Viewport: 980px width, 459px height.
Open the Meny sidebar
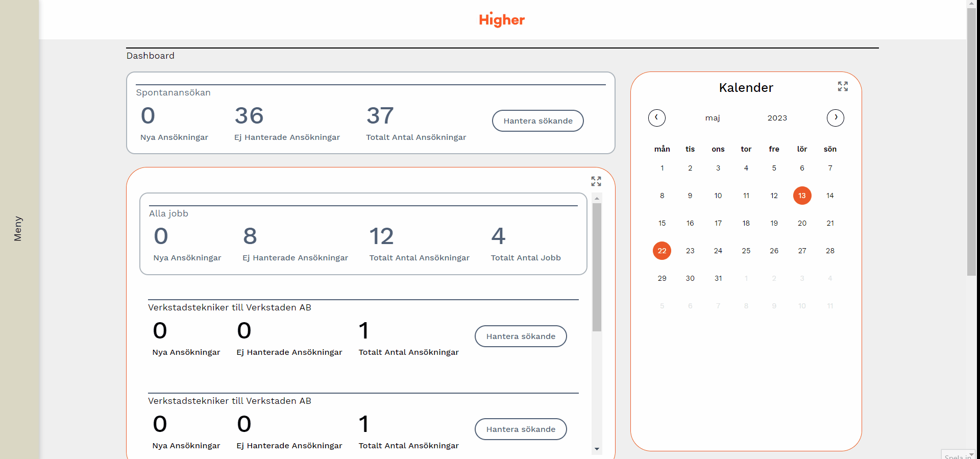click(19, 229)
